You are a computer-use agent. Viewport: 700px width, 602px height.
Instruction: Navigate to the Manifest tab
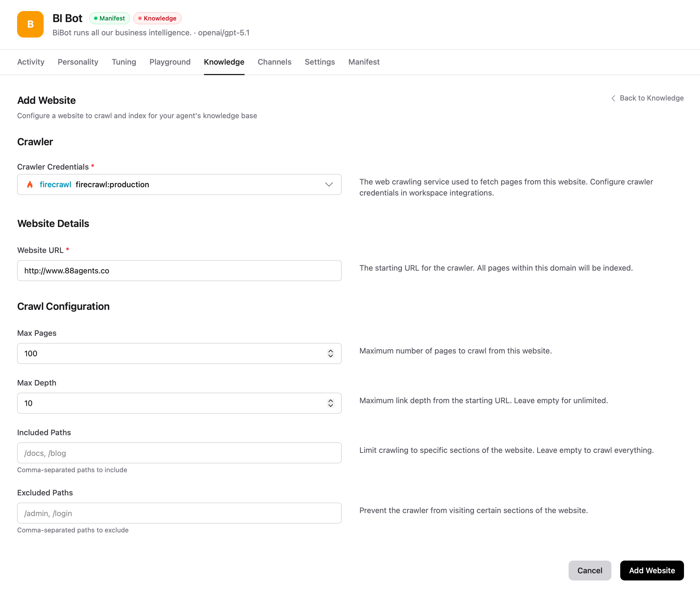point(364,62)
